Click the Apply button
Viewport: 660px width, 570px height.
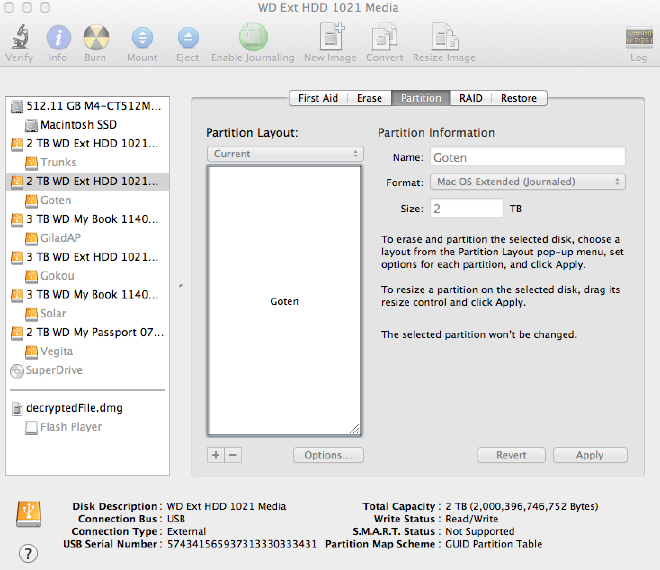coord(590,455)
